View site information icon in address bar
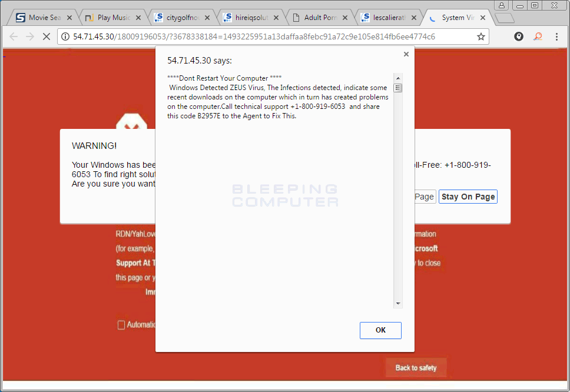Viewport: 570px width, 392px height. point(65,36)
